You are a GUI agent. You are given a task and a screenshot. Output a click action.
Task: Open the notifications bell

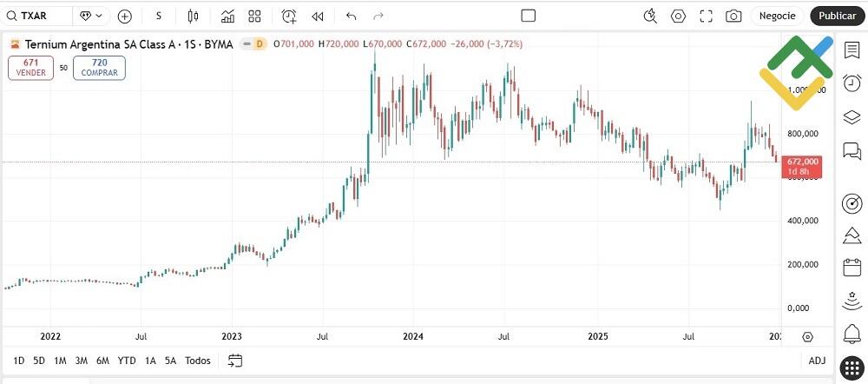click(852, 334)
